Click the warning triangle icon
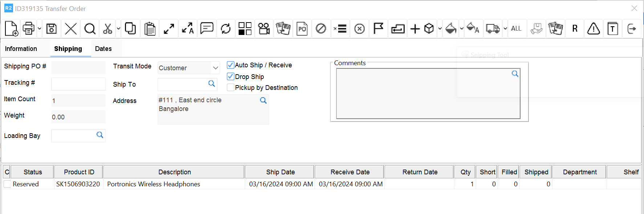 pos(593,28)
